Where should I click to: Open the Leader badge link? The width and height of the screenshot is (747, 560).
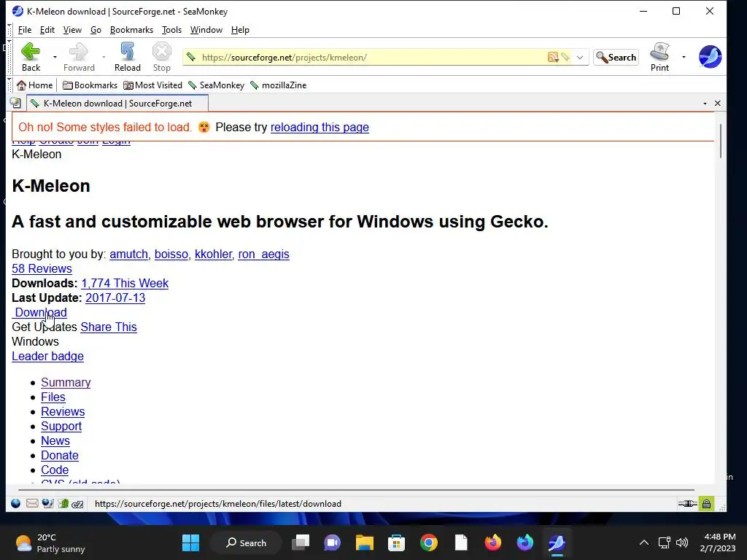[x=47, y=357]
